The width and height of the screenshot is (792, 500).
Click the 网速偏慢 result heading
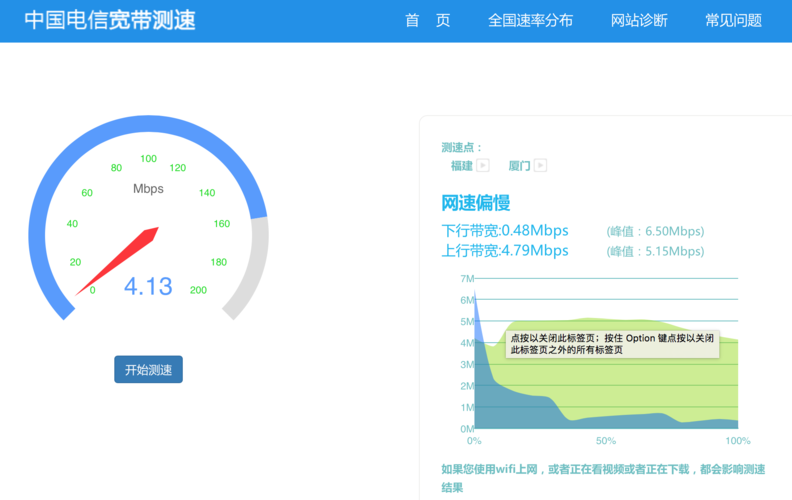click(x=475, y=203)
